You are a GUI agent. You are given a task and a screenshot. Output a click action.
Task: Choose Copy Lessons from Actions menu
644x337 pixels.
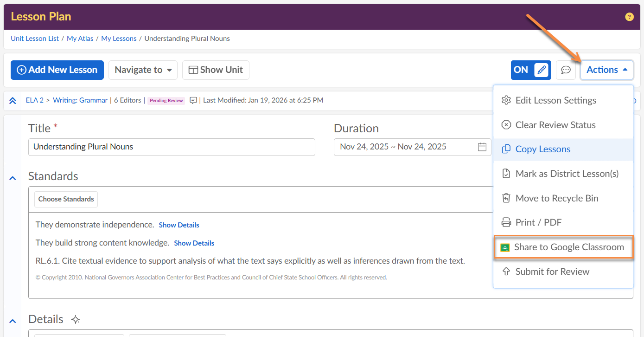542,149
